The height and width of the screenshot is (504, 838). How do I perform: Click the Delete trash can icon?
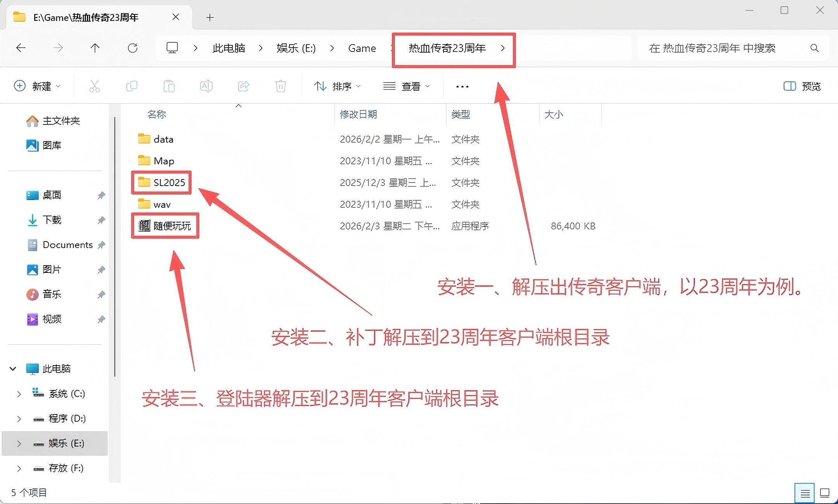[280, 86]
